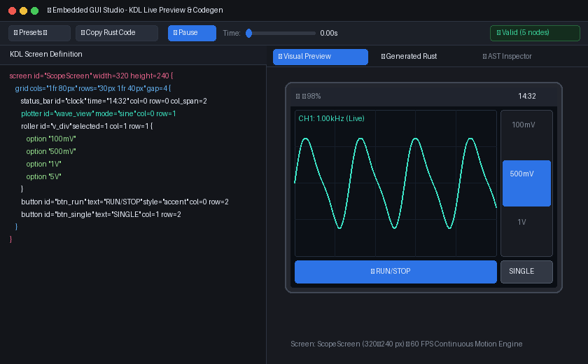This screenshot has width=588, height=364.
Task: Click the icon on the Pause button
Action: click(x=175, y=33)
